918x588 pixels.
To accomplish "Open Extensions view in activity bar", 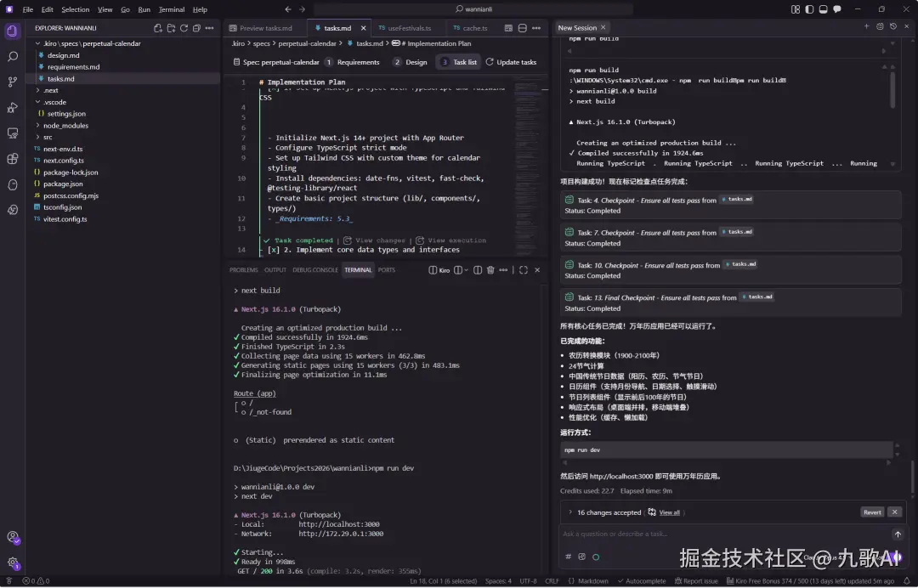I will (x=12, y=159).
